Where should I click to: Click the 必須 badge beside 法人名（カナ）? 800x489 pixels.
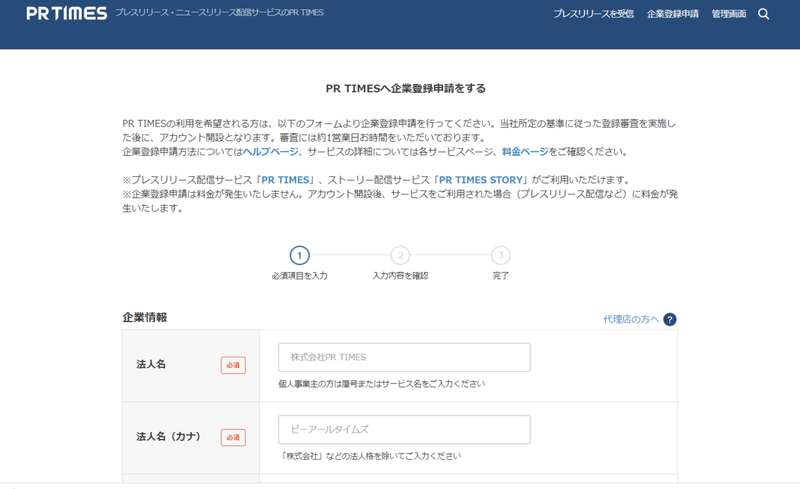[x=233, y=437]
